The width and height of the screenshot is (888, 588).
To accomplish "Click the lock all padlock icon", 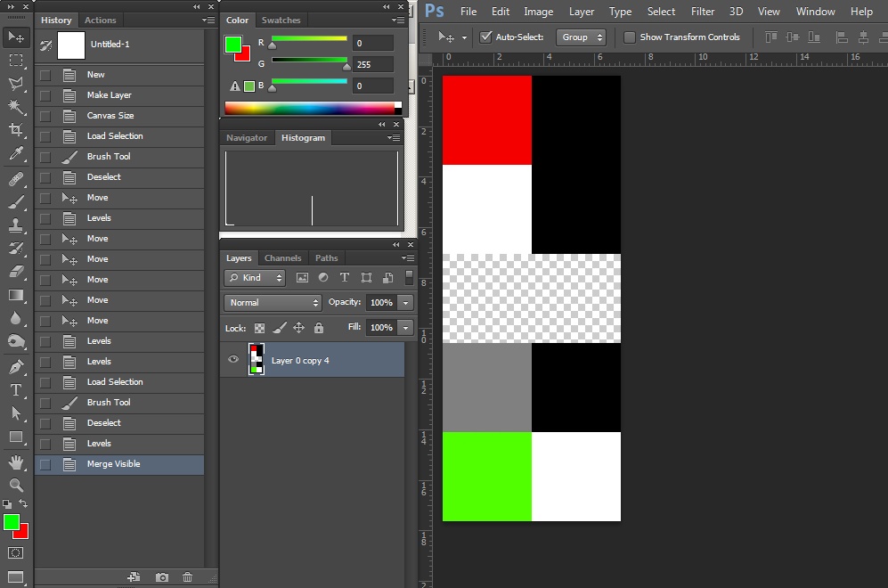I will (319, 328).
